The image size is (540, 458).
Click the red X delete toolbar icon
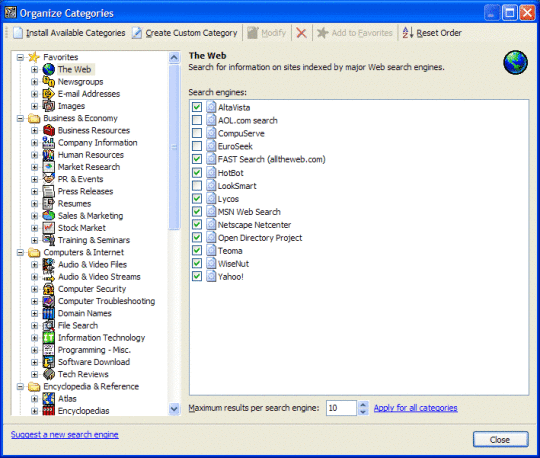(301, 33)
